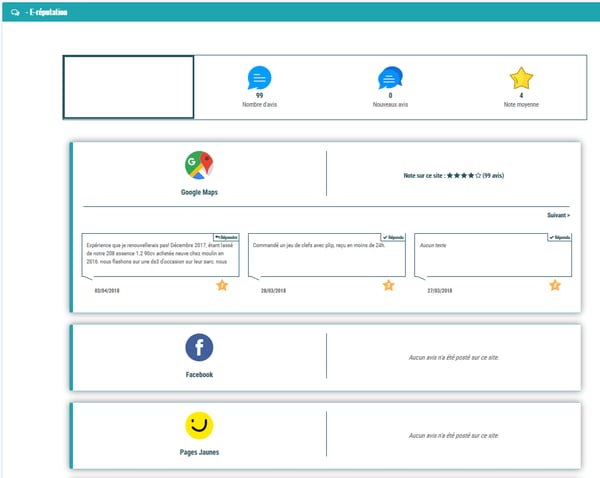Click the Google Maps label text
Viewport: 600px width, 478px height.
point(199,192)
